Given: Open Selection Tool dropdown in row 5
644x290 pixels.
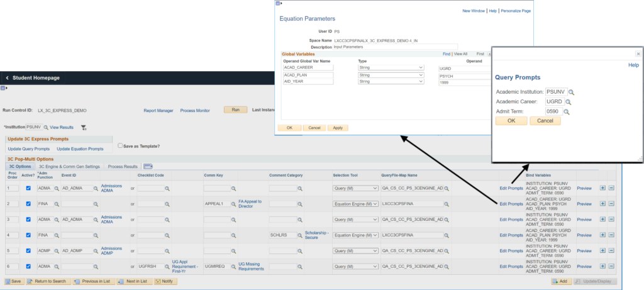Looking at the screenshot, I should [x=355, y=252].
